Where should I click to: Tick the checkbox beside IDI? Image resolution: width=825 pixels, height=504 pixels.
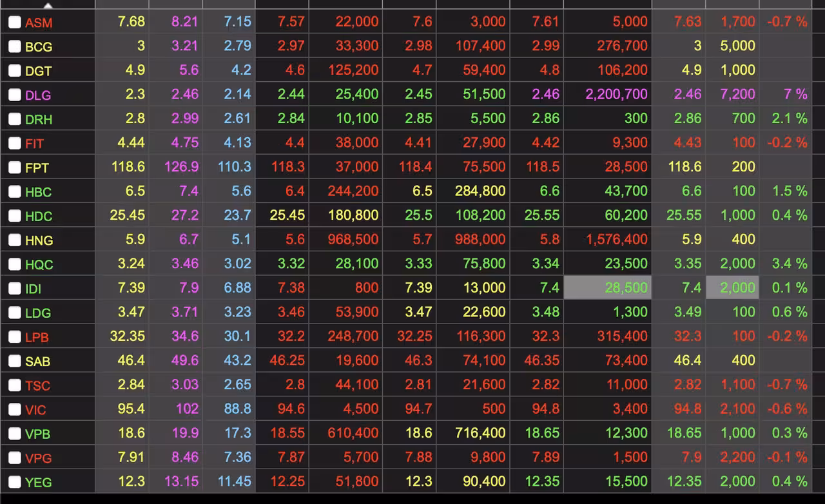point(15,288)
